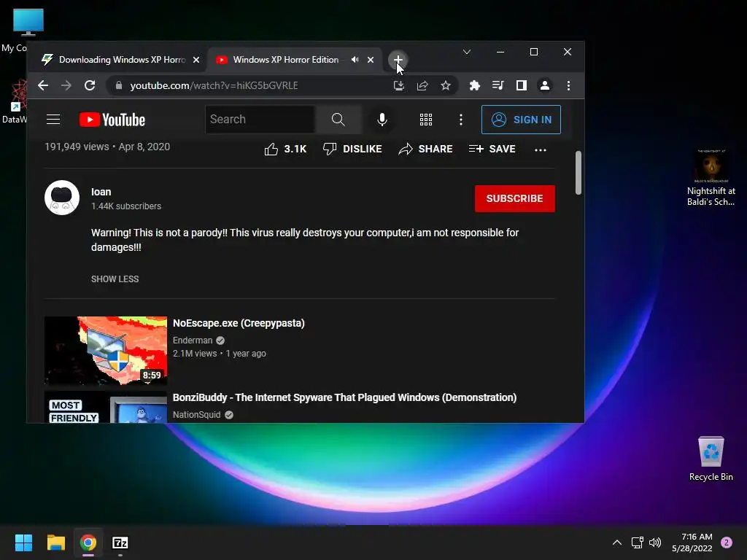The image size is (747, 560).
Task: Go to YouTube home via logo
Action: (112, 120)
